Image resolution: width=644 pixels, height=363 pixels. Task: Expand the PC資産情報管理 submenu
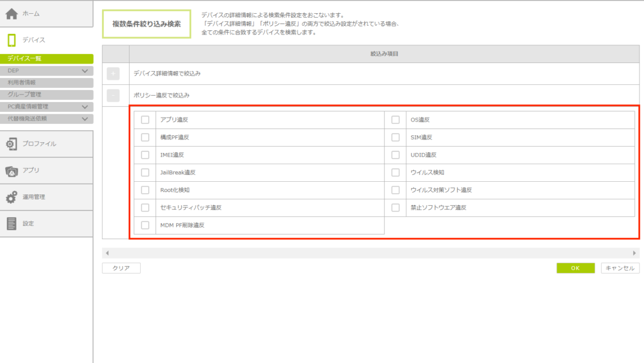(x=86, y=106)
